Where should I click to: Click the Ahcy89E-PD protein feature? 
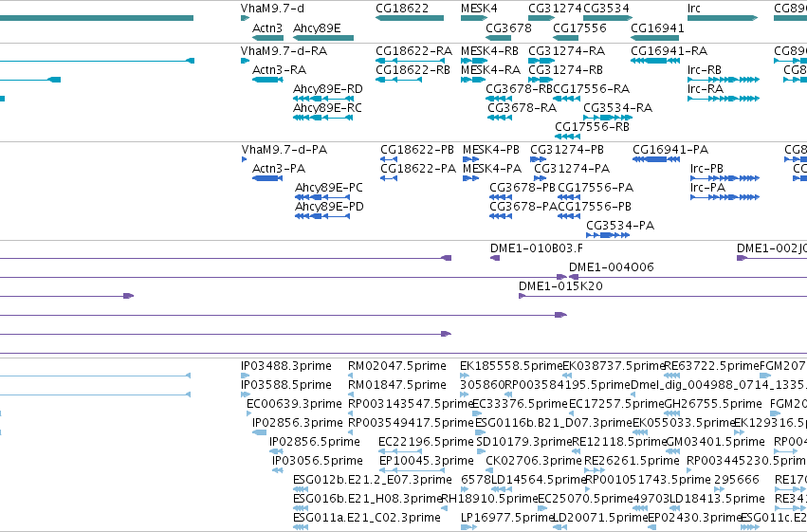click(322, 216)
